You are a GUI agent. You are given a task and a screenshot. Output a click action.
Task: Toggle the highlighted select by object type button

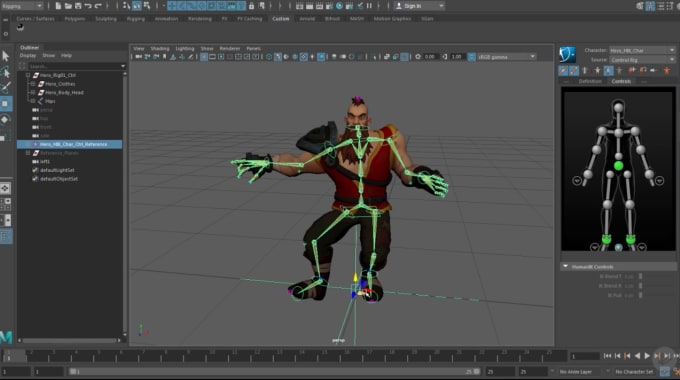[x=137, y=6]
